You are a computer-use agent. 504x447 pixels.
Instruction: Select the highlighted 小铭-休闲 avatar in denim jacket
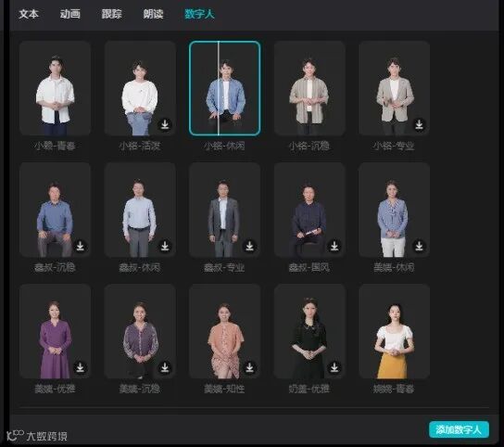coord(224,88)
